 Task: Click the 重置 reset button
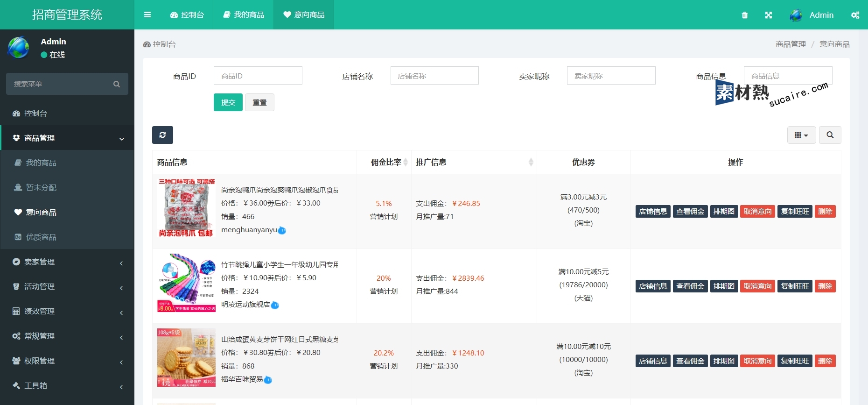(259, 102)
